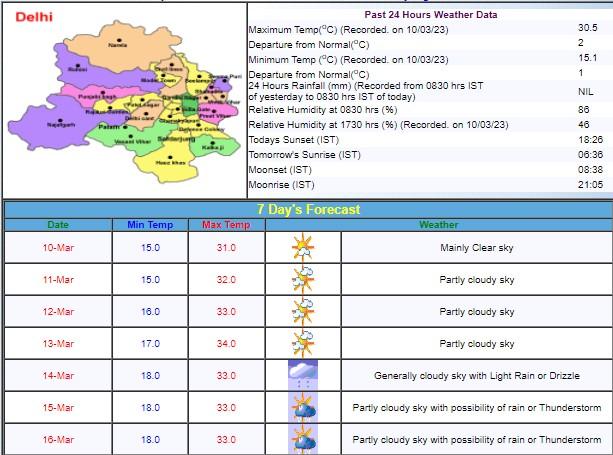Click the 15-Mar thunderstorm weather icon
This screenshot has width=613, height=455.
point(303,407)
